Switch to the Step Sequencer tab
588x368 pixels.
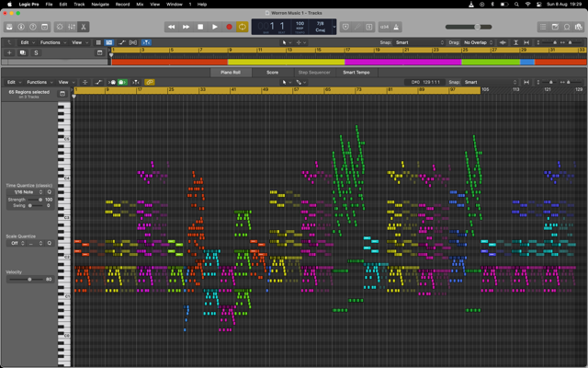tap(314, 72)
